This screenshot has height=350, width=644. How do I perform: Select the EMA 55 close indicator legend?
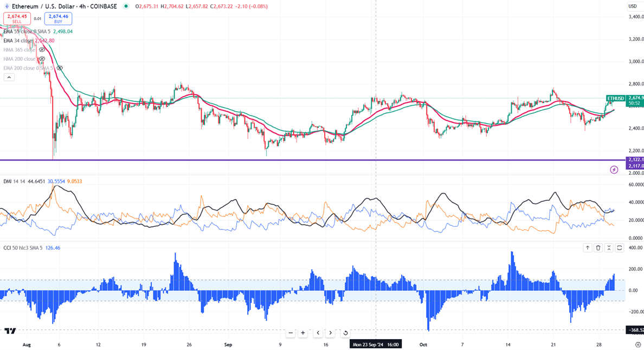pos(27,31)
